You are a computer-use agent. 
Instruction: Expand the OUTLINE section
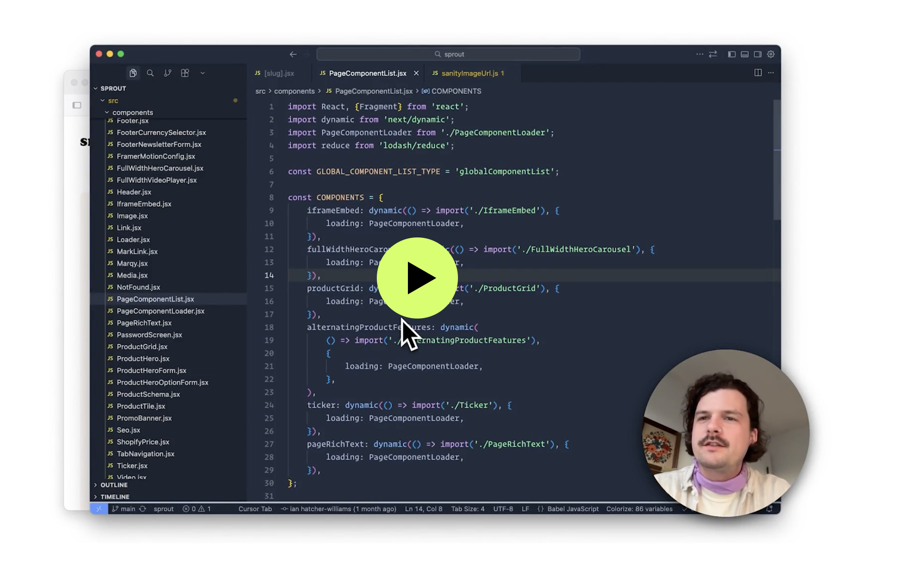click(114, 485)
